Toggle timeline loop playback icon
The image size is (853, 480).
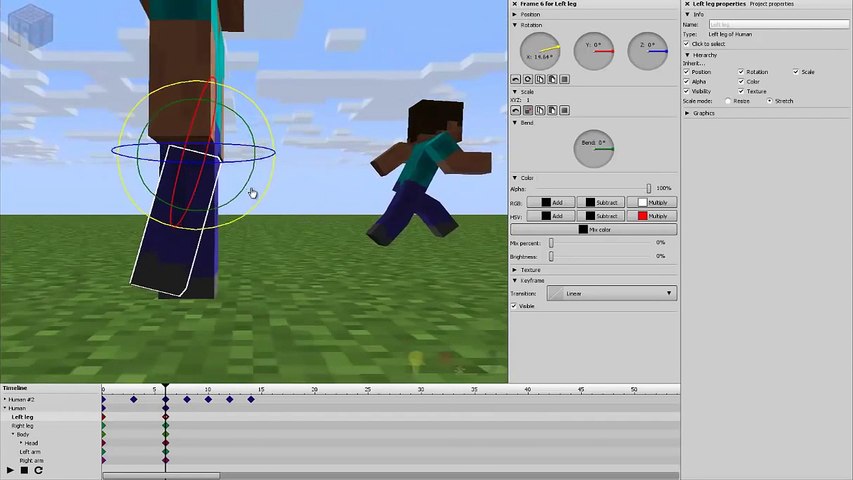click(x=39, y=470)
